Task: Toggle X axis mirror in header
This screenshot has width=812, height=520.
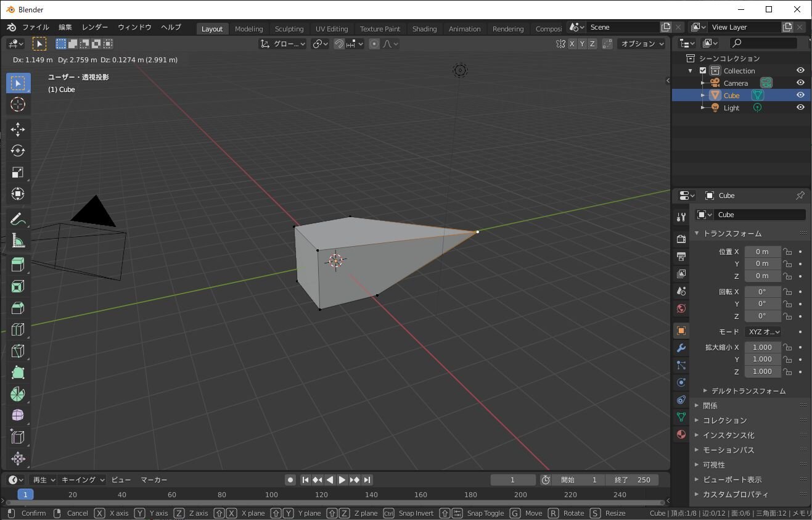Action: [572, 44]
